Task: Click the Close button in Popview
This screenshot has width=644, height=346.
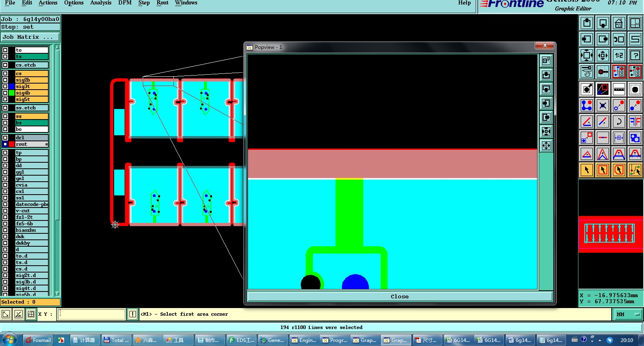Action: [400, 296]
